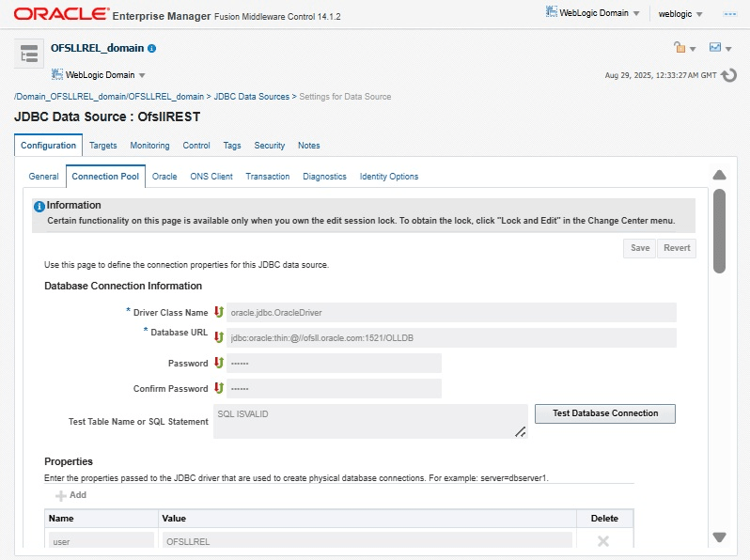Select the Connection Pool sub-tab
This screenshot has width=750, height=560.
[105, 177]
